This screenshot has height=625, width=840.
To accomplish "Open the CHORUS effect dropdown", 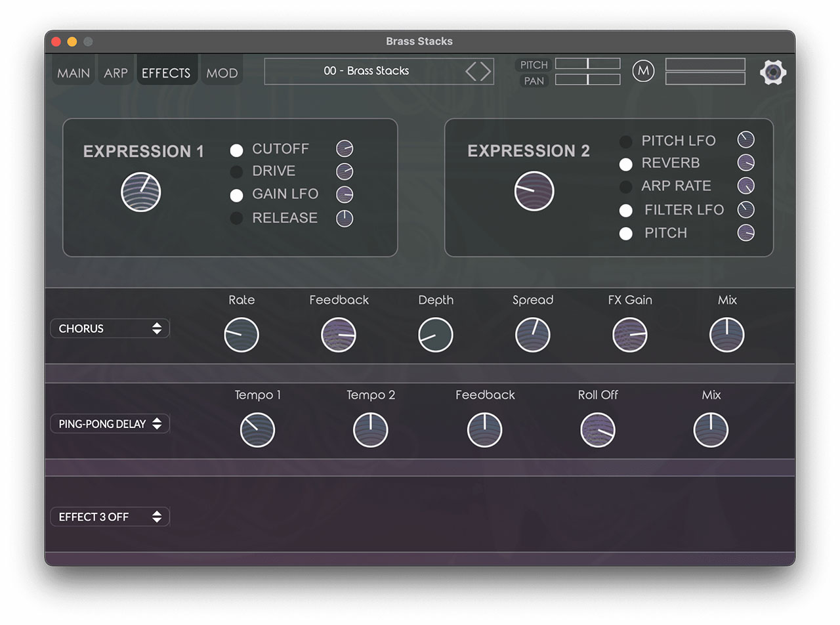I will tap(110, 328).
